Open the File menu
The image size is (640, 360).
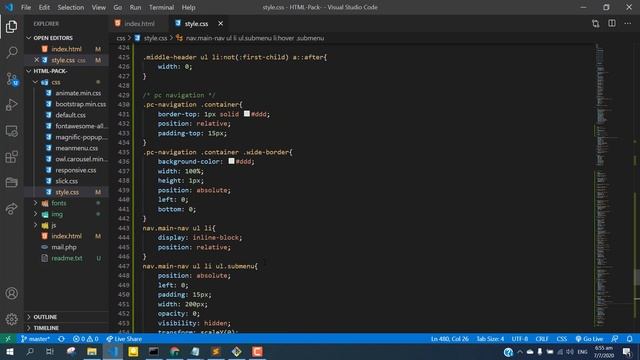(x=26, y=7)
